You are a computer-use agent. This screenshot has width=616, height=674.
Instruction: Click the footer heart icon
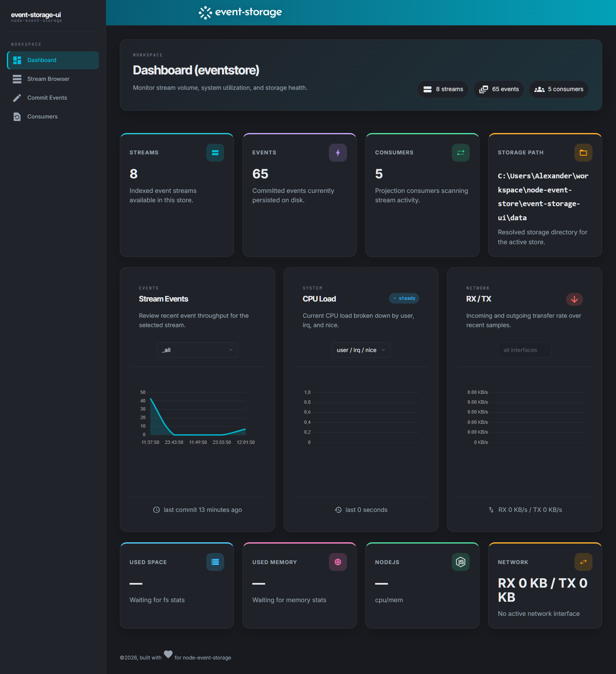click(168, 654)
